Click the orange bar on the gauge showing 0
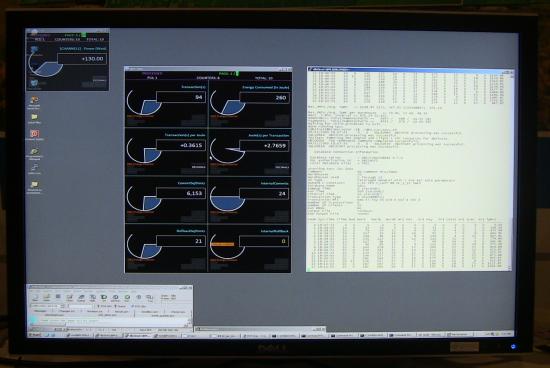 [222, 244]
